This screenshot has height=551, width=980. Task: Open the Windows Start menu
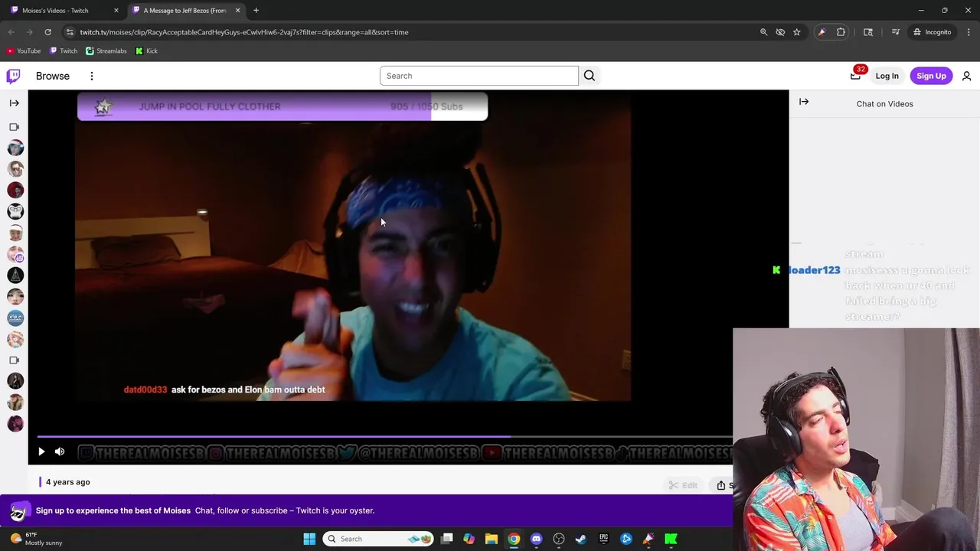pyautogui.click(x=309, y=539)
